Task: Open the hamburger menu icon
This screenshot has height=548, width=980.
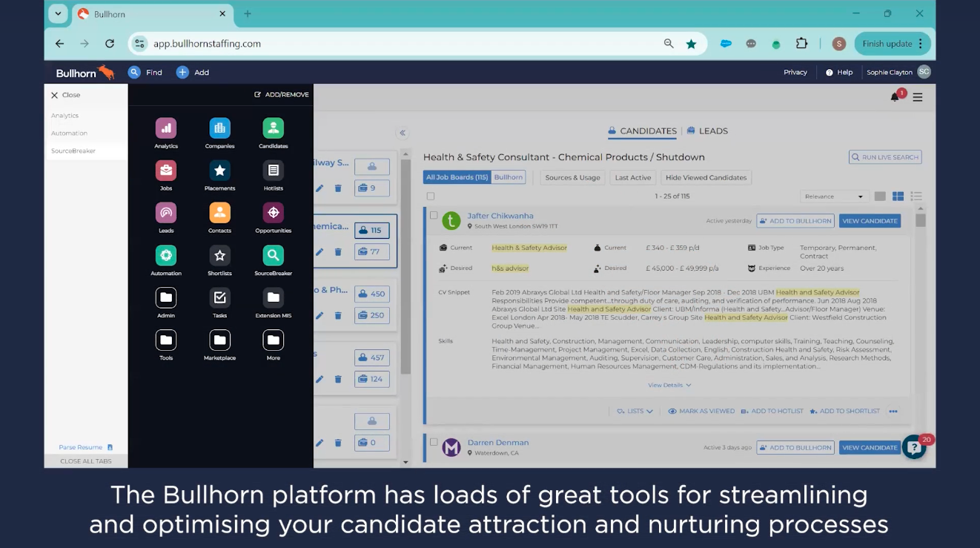Action: click(918, 97)
